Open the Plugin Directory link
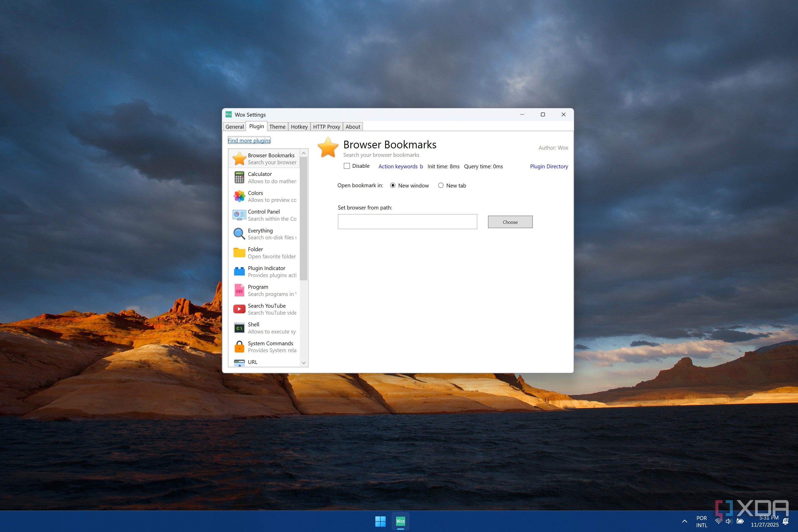This screenshot has height=532, width=798. (549, 166)
